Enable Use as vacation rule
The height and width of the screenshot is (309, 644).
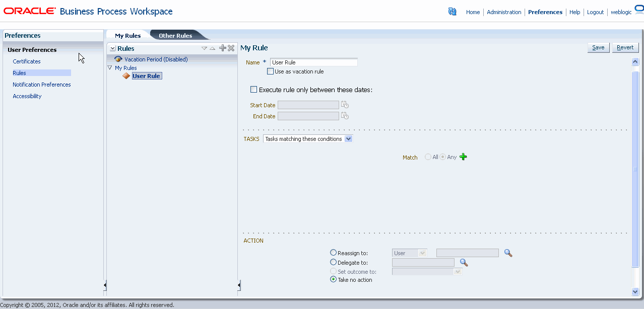pyautogui.click(x=271, y=71)
